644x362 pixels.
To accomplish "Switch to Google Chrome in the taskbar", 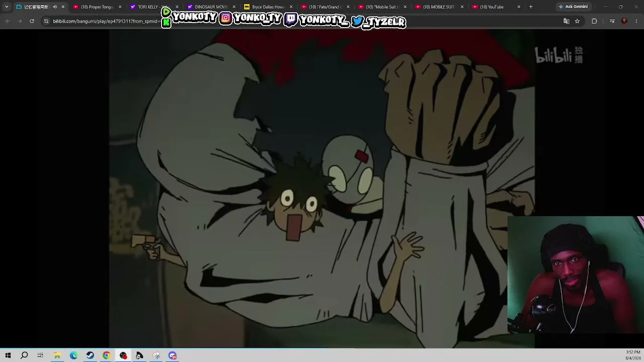I will (107, 355).
